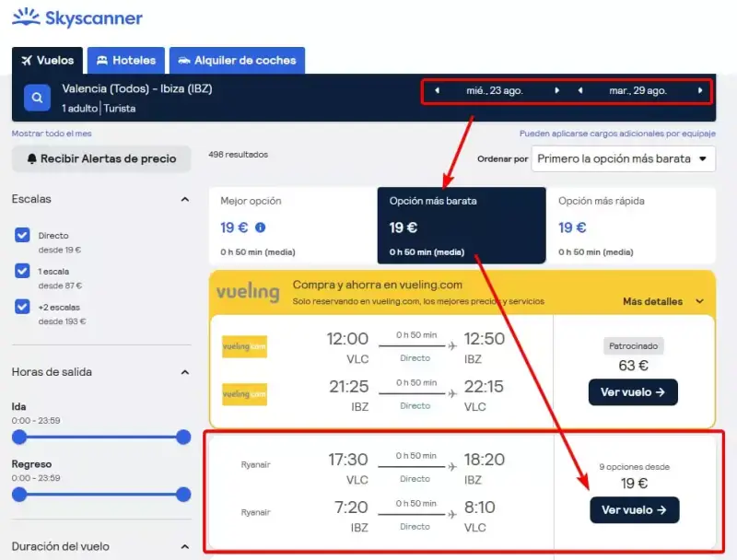The image size is (737, 560).
Task: Go to next return date arrow
Action: pyautogui.click(x=700, y=90)
